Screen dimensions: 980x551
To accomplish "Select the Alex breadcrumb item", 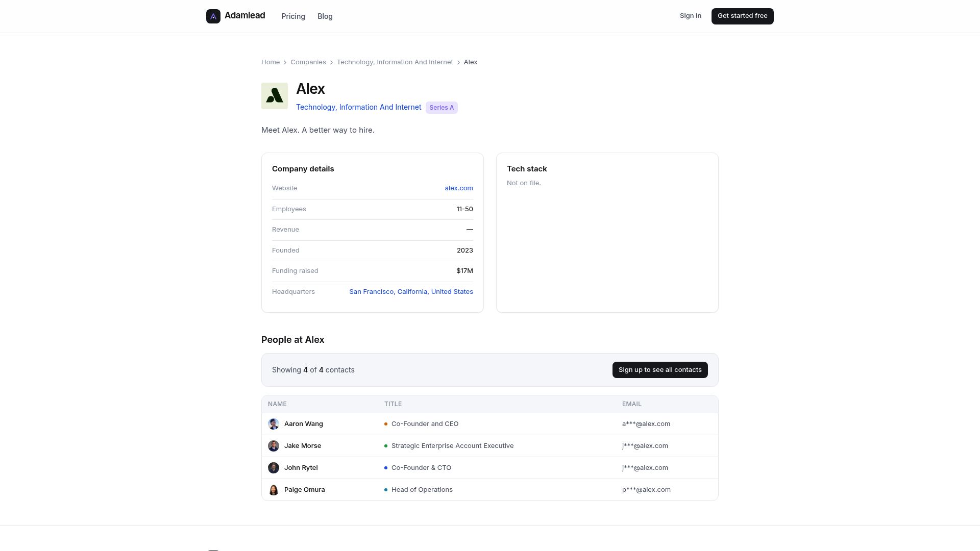I will 471,62.
